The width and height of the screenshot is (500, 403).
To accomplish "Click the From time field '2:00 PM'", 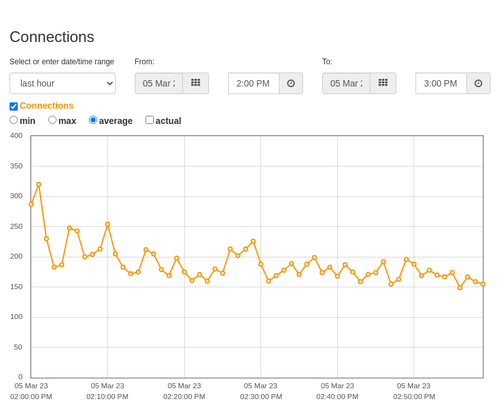I will pos(254,83).
